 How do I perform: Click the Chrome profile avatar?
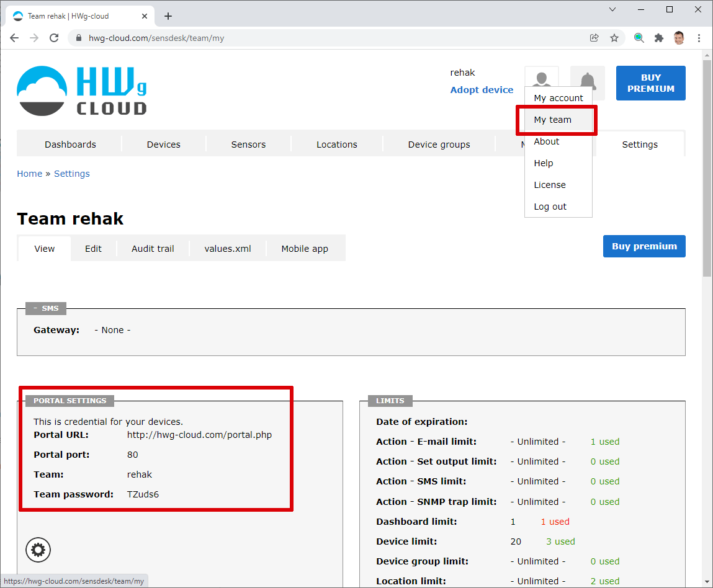tap(679, 38)
